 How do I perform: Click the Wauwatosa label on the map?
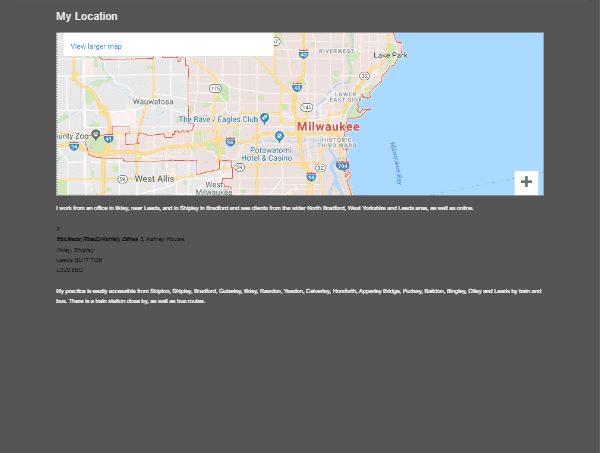tap(153, 101)
